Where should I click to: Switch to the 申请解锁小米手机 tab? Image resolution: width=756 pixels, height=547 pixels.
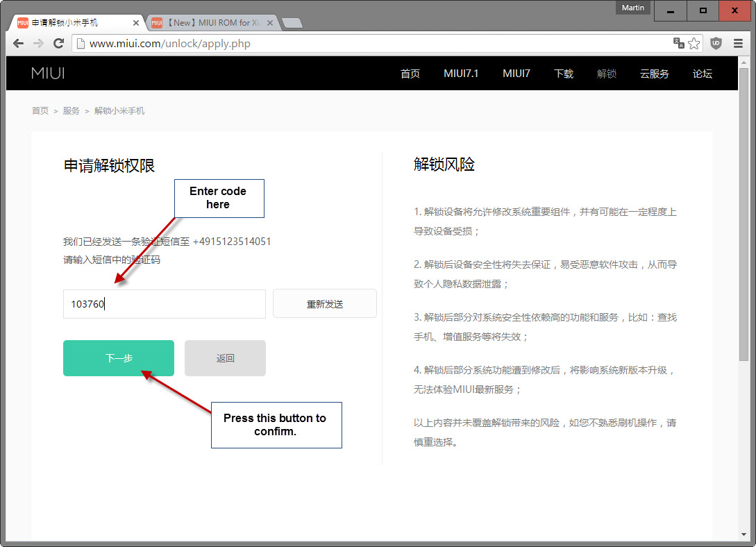[x=77, y=23]
